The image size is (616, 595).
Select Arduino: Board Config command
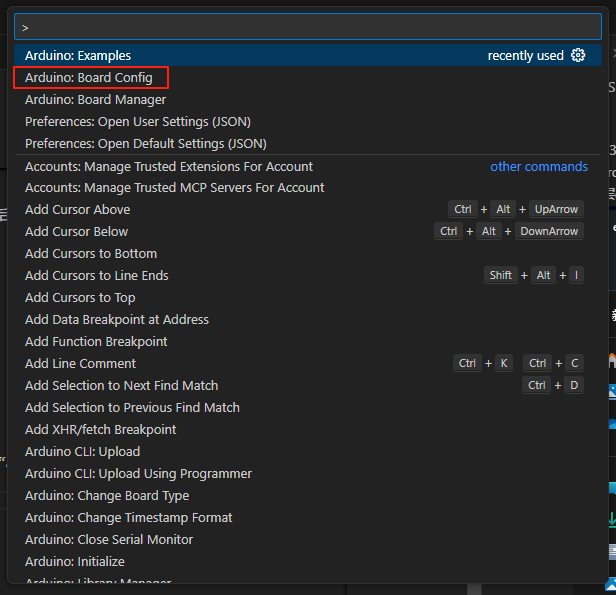click(308, 77)
